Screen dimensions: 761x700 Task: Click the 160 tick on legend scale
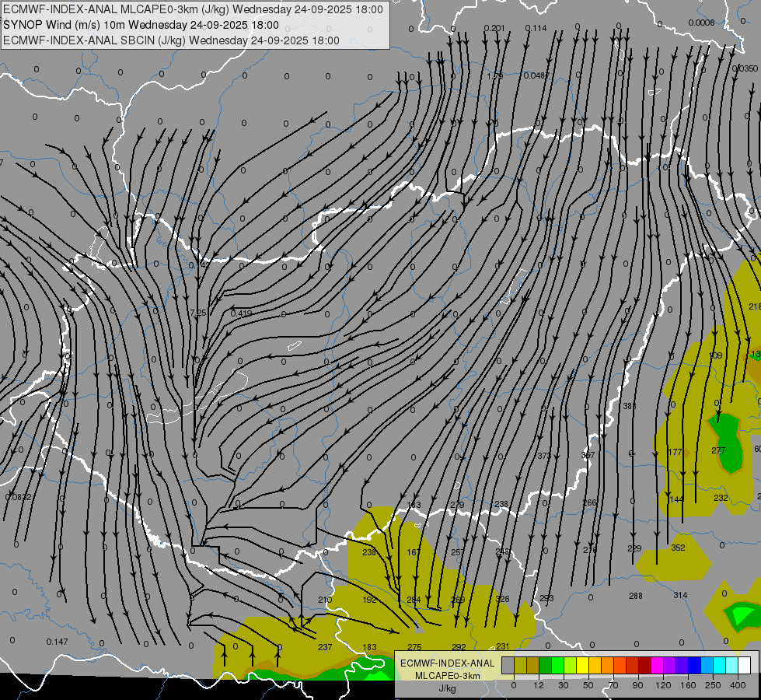[x=688, y=685]
